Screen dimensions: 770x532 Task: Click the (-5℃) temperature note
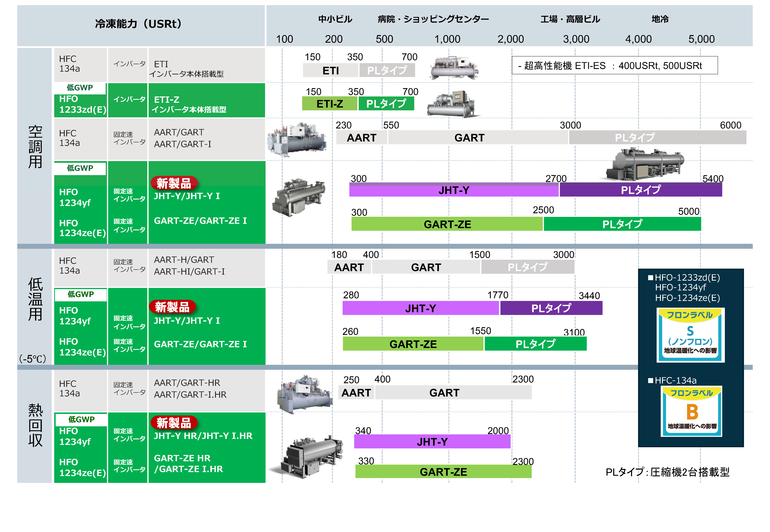click(32, 359)
